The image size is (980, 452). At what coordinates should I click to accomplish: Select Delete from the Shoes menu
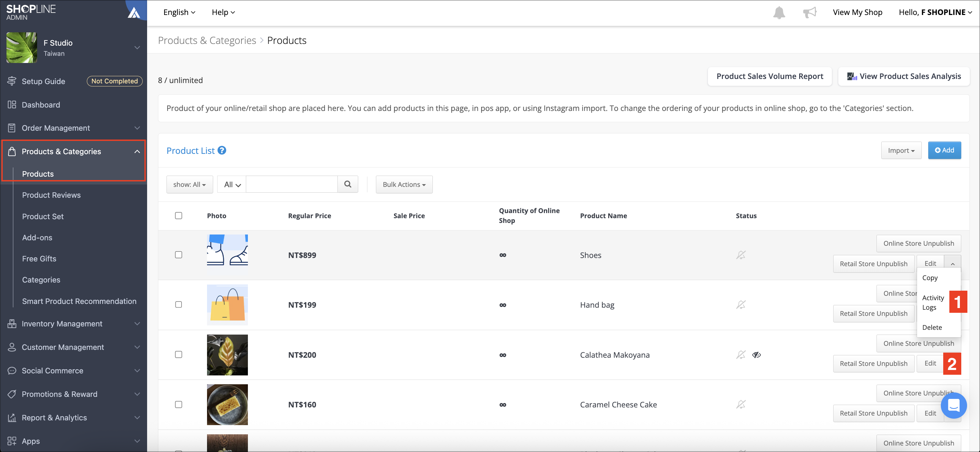[932, 327]
